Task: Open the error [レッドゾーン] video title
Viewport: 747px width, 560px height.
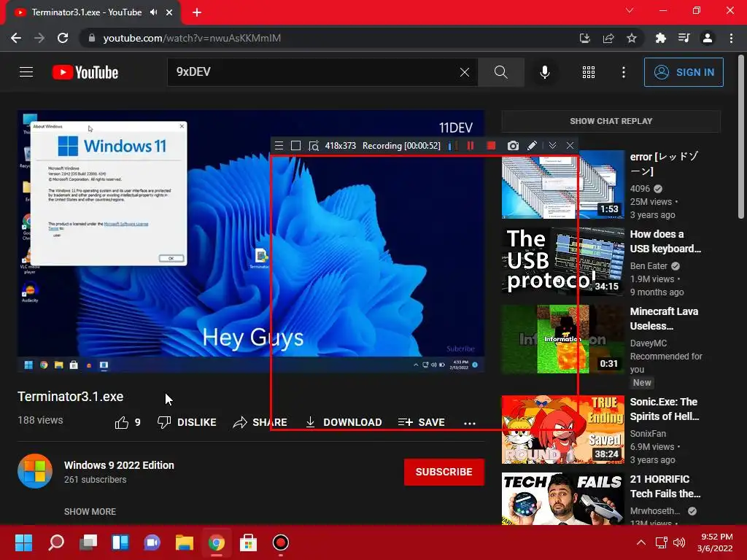Action: click(664, 164)
